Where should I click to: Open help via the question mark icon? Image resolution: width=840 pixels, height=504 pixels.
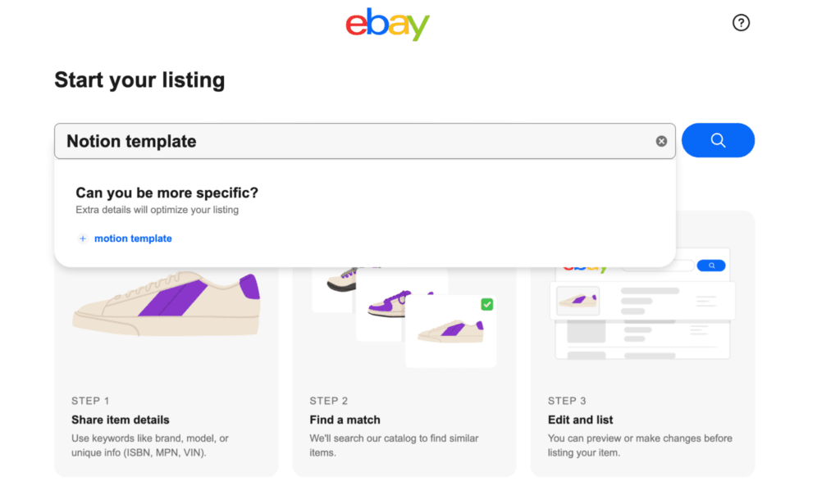click(x=741, y=23)
